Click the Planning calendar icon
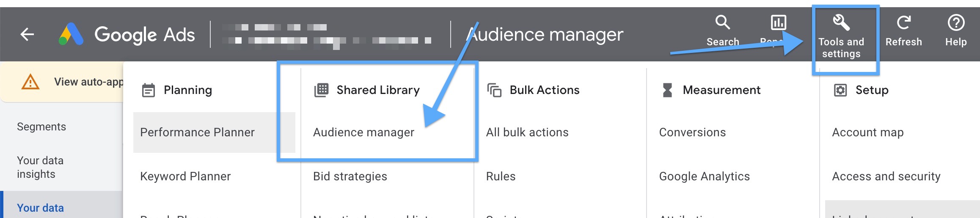Image resolution: width=980 pixels, height=218 pixels. click(149, 90)
